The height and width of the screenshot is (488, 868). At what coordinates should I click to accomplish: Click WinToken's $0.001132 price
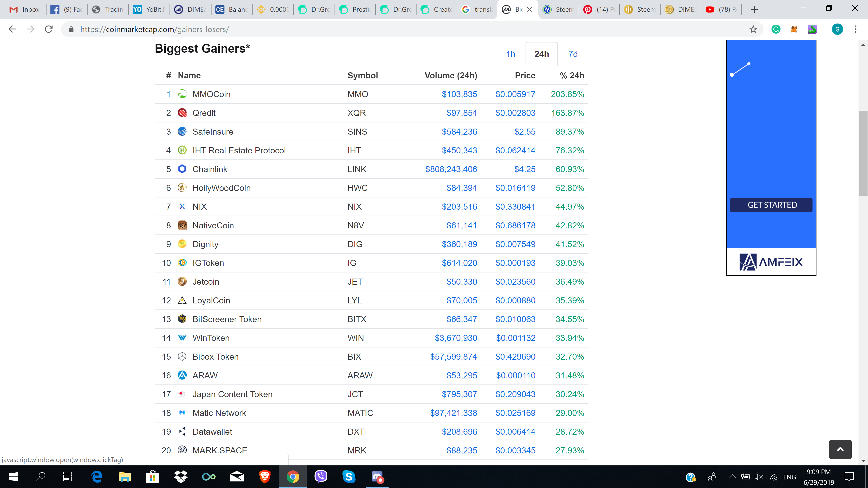(516, 338)
